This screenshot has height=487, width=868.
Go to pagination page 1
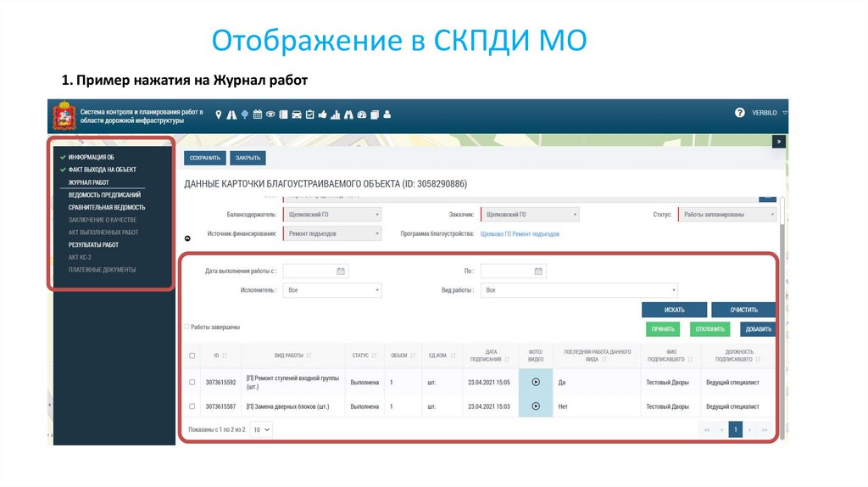pos(736,429)
